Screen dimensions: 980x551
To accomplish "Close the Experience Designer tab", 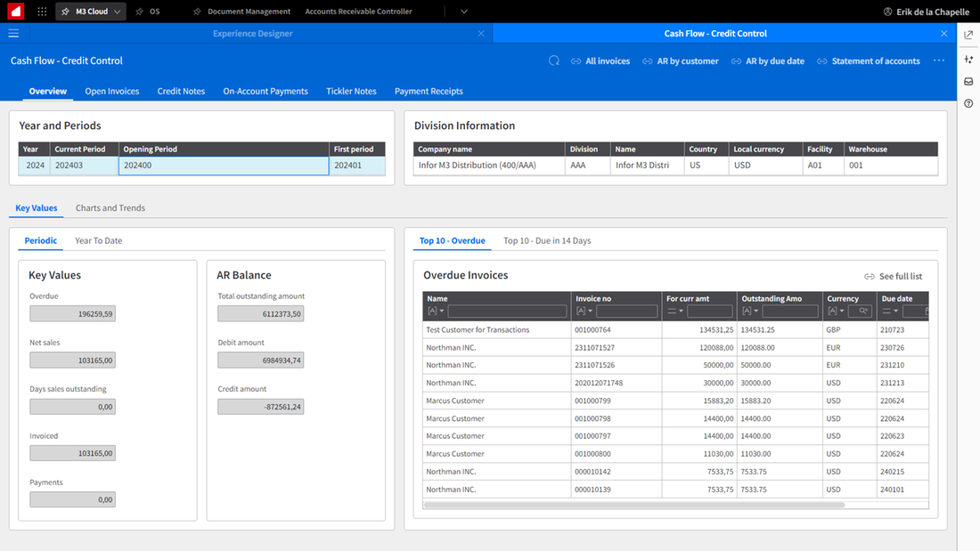I will (x=480, y=33).
